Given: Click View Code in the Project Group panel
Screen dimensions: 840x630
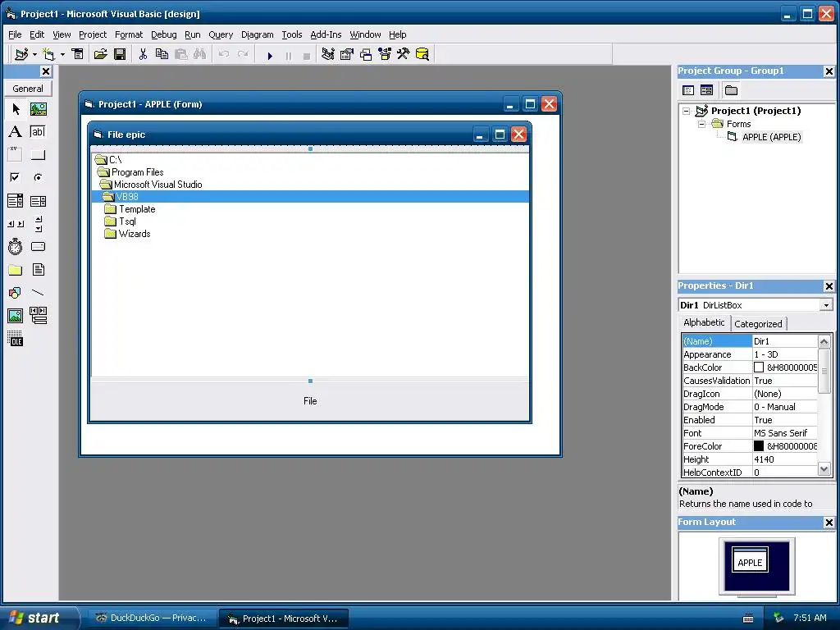Looking at the screenshot, I should [688, 90].
